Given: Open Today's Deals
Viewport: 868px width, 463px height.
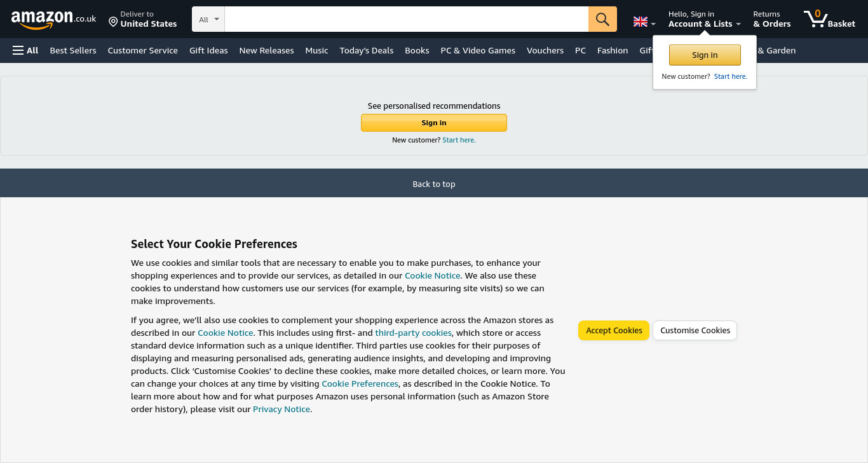Looking at the screenshot, I should tap(367, 50).
